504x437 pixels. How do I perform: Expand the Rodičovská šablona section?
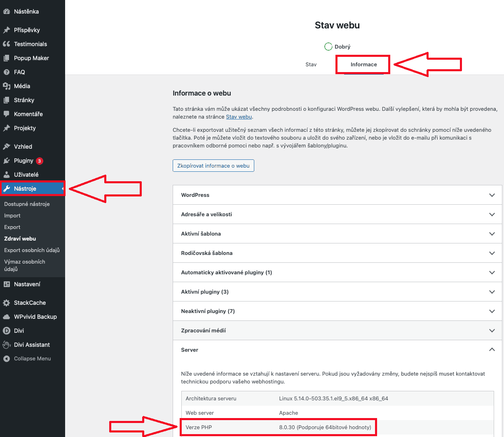tap(338, 253)
